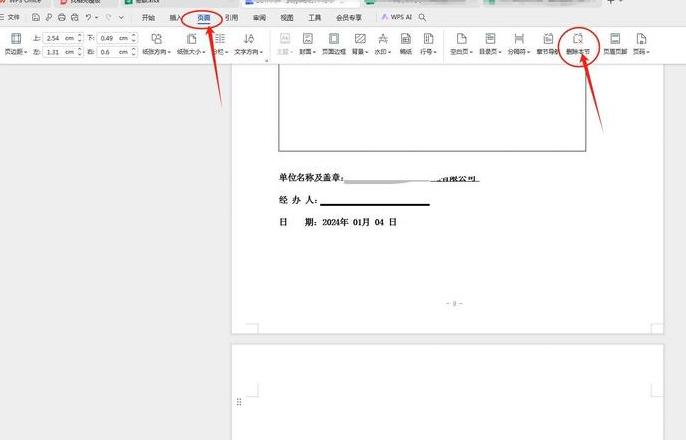Open the page setup dialog launcher
The width and height of the screenshot is (686, 440).
click(266, 61)
